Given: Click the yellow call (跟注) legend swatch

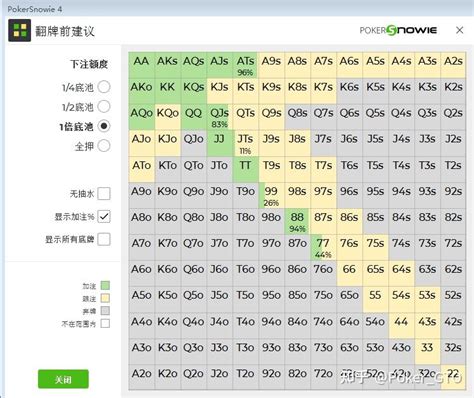Looking at the screenshot, I should [x=105, y=298].
